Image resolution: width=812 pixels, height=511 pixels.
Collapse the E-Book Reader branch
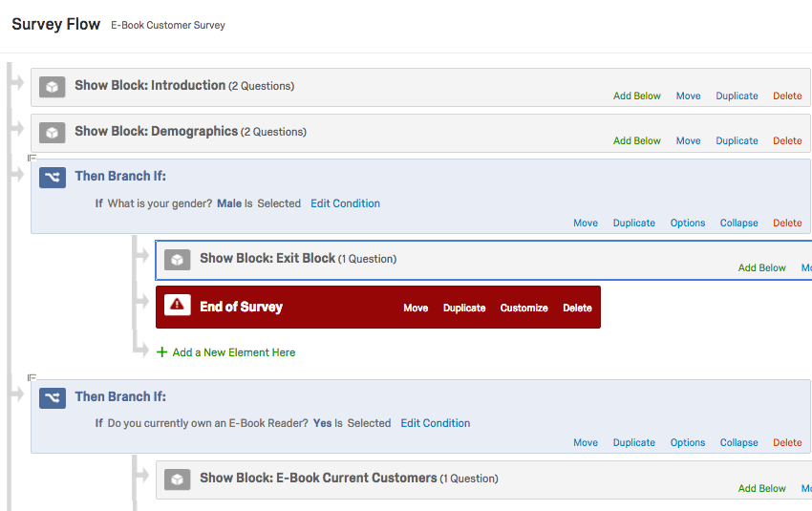click(x=739, y=442)
